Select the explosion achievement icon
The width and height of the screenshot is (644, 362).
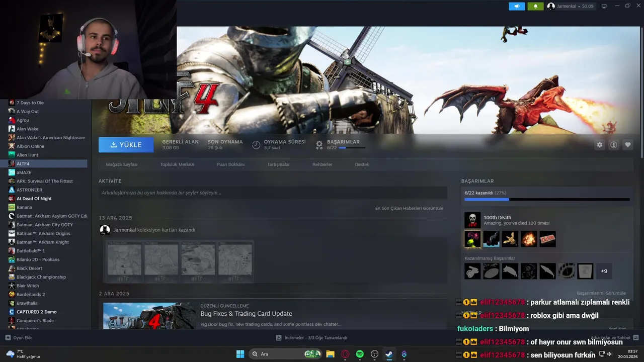click(x=529, y=239)
